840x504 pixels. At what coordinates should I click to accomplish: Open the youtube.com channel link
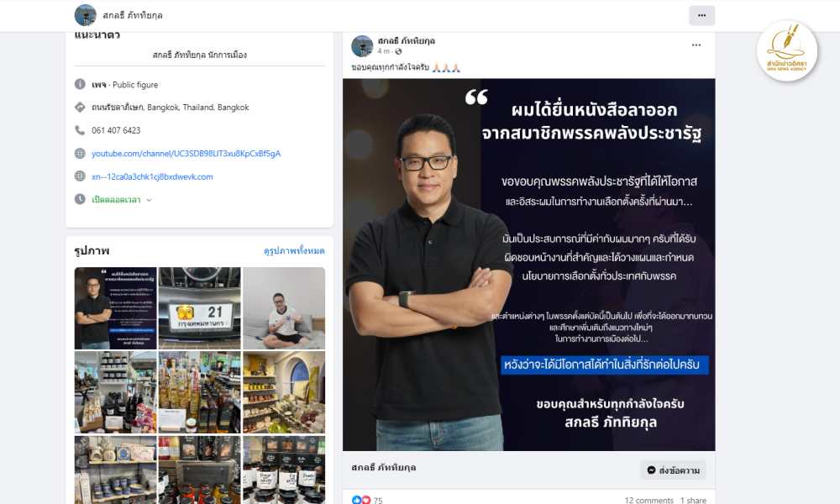[x=186, y=154]
